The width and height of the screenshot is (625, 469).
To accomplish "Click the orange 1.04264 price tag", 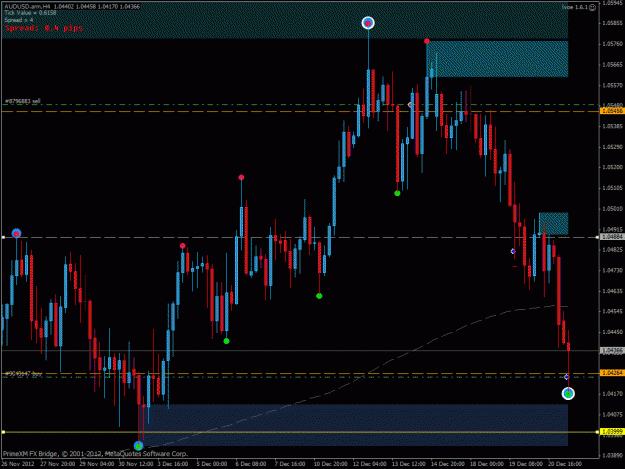I will 611,373.
